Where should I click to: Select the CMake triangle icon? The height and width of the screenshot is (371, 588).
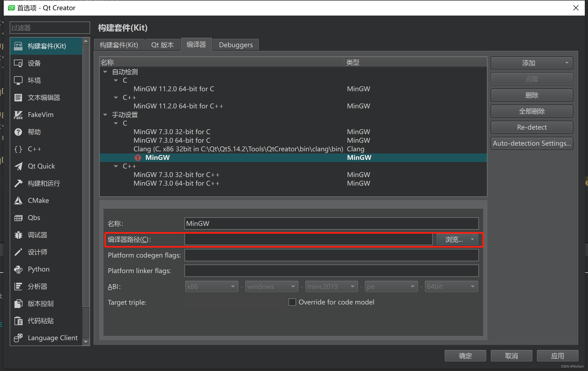tap(18, 201)
